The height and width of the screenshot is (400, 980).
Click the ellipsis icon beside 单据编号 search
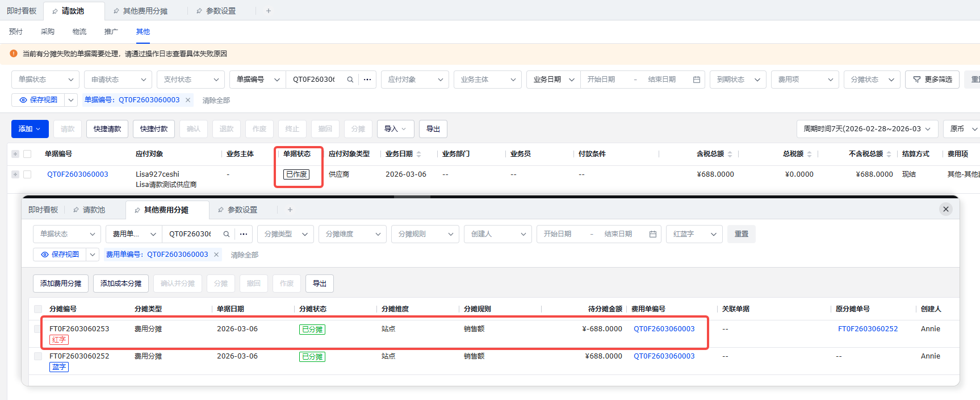(367, 80)
